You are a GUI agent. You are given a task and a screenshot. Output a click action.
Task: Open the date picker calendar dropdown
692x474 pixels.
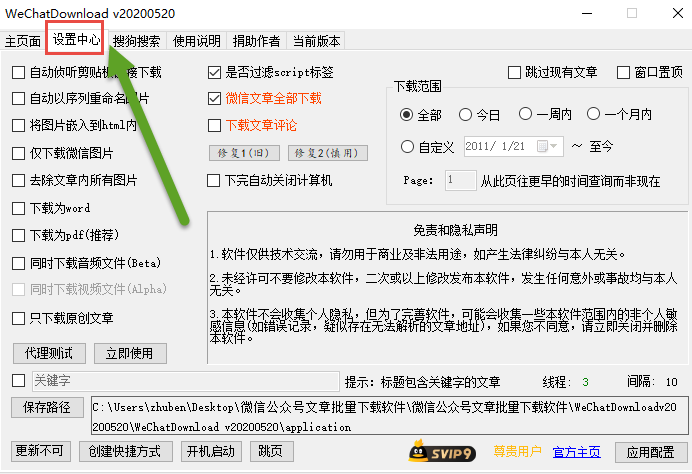point(548,146)
